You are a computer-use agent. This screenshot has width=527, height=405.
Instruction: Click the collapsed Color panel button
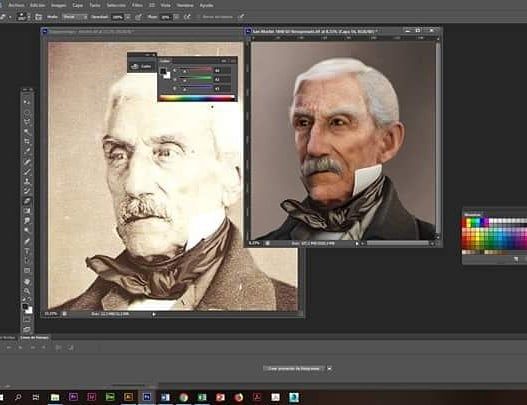tap(141, 66)
